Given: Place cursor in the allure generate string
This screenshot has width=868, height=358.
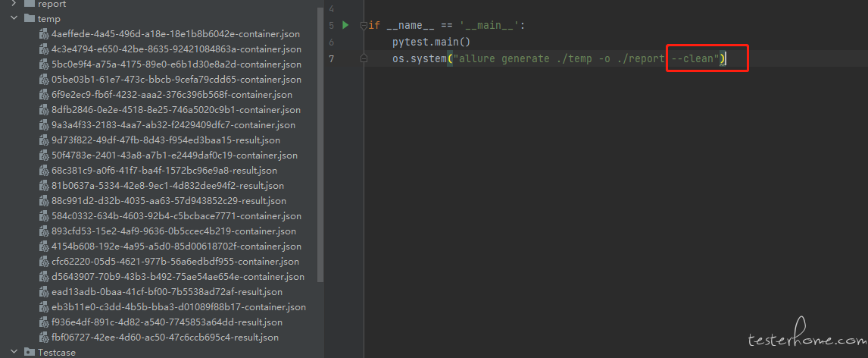Looking at the screenshot, I should [585, 58].
